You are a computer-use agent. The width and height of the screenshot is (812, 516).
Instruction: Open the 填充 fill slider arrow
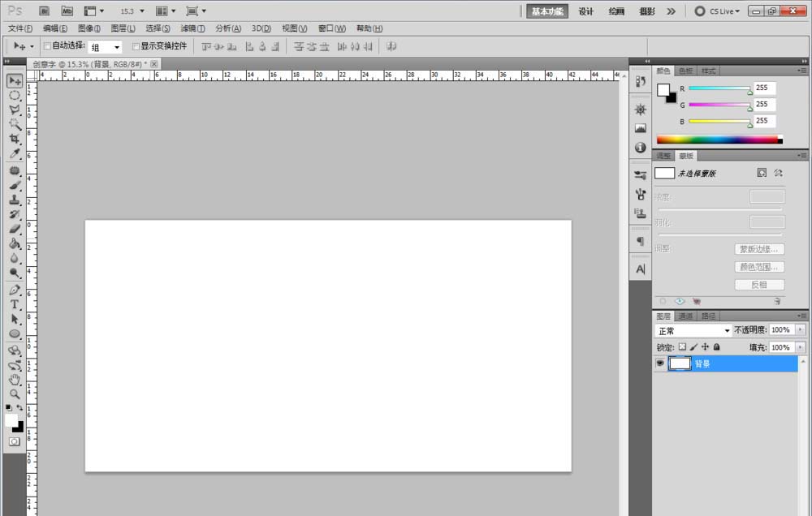tap(800, 347)
